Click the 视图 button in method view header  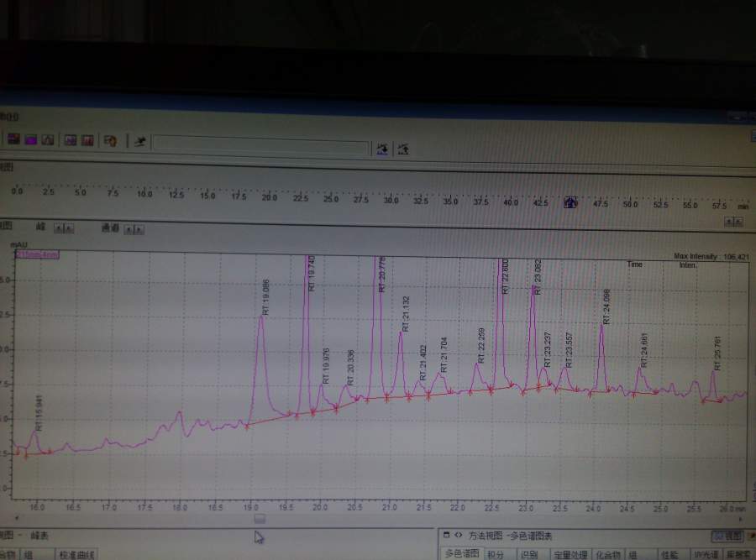coord(727,536)
